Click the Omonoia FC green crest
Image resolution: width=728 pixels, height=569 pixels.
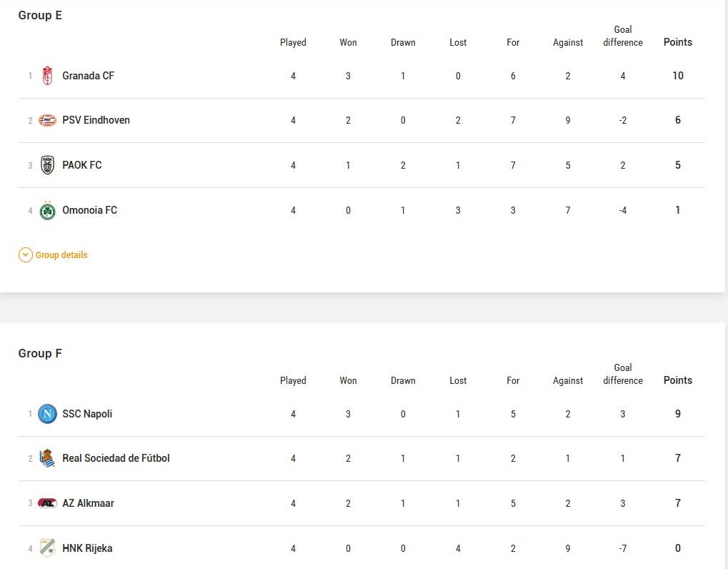coord(47,210)
